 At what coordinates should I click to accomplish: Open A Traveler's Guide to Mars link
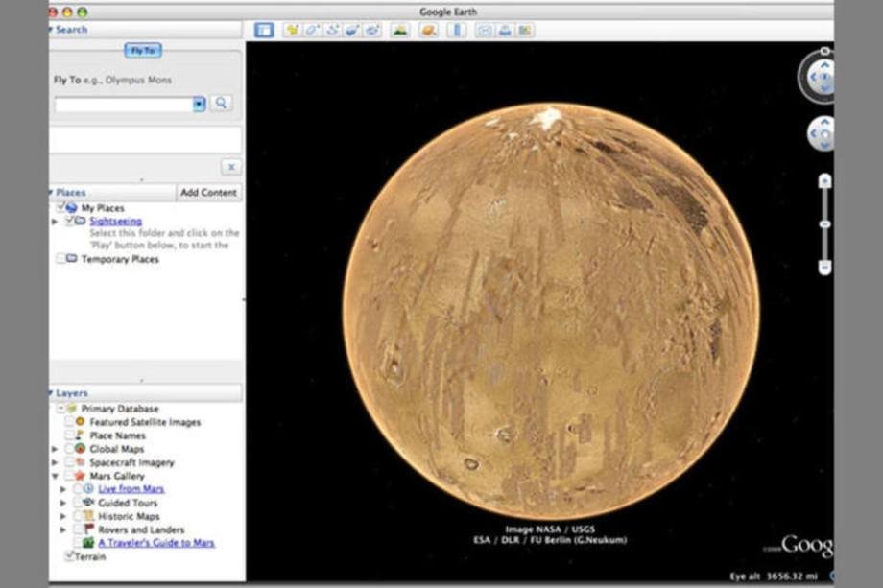click(x=156, y=543)
